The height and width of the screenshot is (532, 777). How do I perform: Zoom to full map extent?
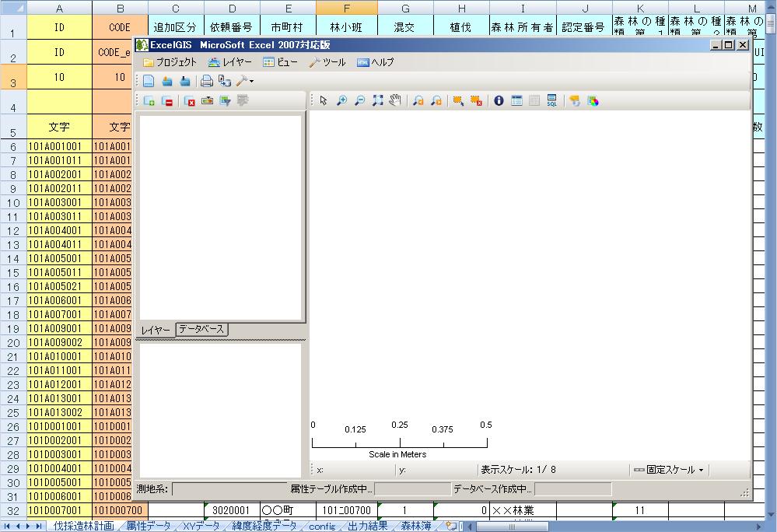(376, 100)
